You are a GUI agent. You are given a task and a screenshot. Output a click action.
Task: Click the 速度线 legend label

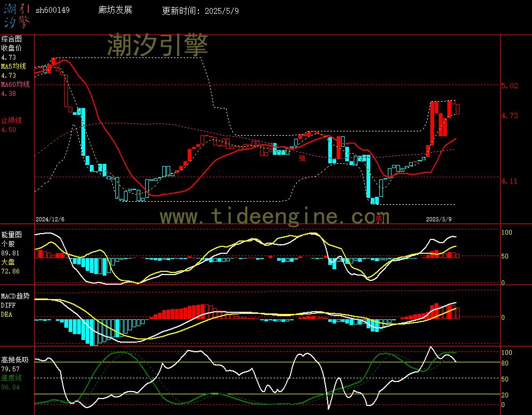coord(11,378)
